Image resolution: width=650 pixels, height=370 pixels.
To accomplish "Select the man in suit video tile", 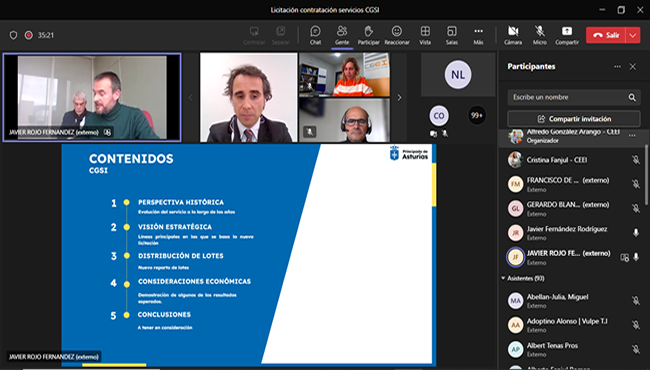I will [249, 97].
